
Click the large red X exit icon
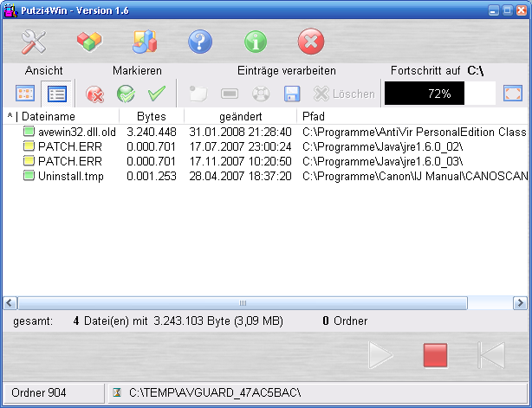click(x=311, y=42)
